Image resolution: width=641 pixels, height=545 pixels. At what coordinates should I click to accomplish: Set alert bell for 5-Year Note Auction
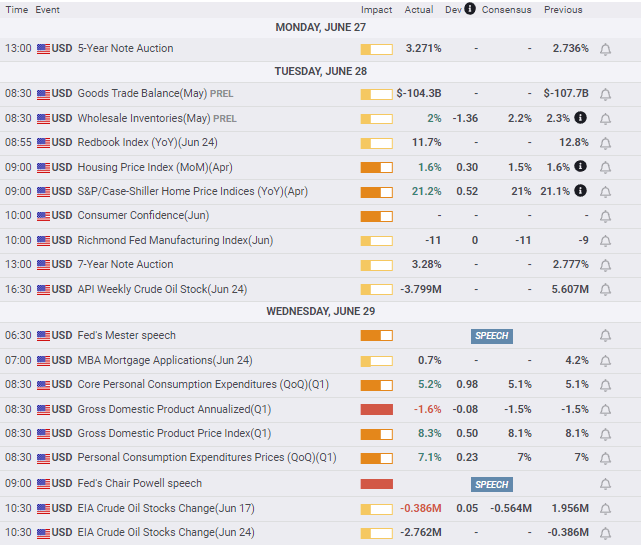(x=605, y=49)
